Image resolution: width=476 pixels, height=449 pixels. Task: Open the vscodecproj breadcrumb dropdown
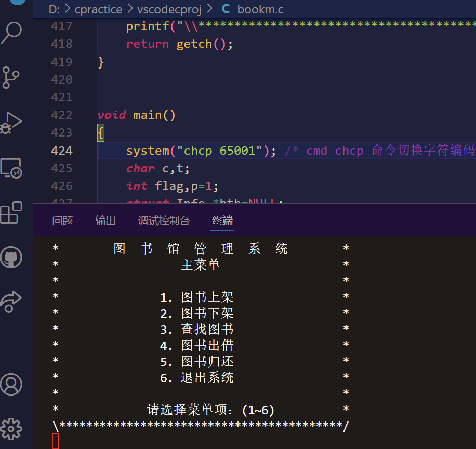[169, 9]
